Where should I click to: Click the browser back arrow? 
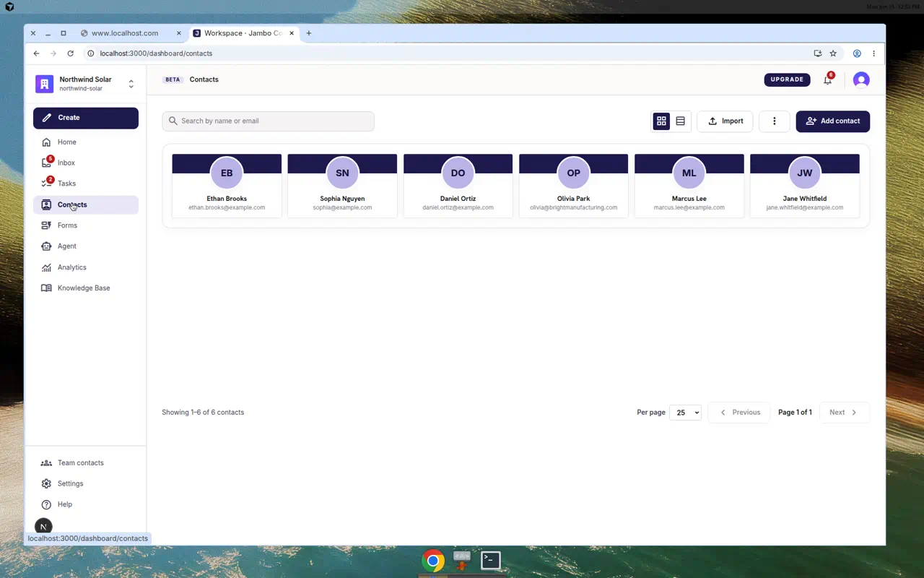point(36,53)
